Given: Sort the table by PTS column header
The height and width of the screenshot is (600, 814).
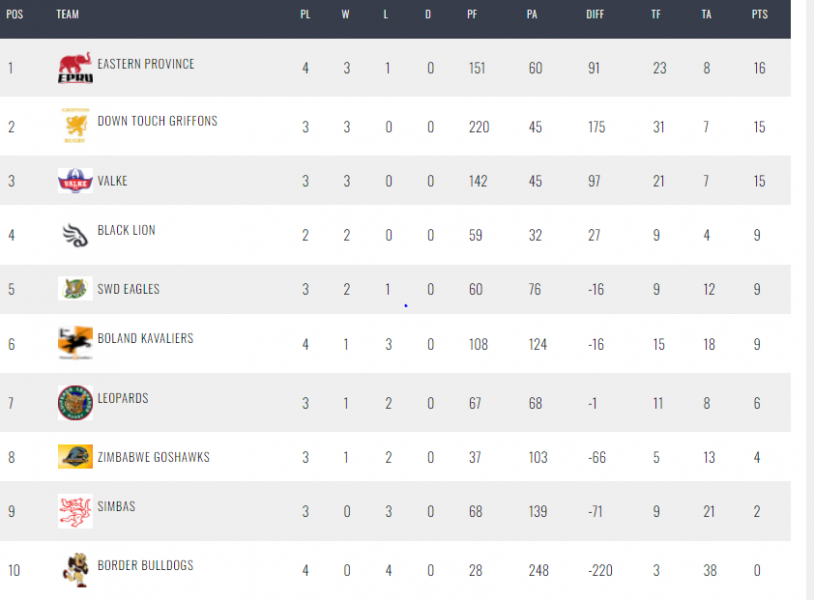Looking at the screenshot, I should [759, 15].
